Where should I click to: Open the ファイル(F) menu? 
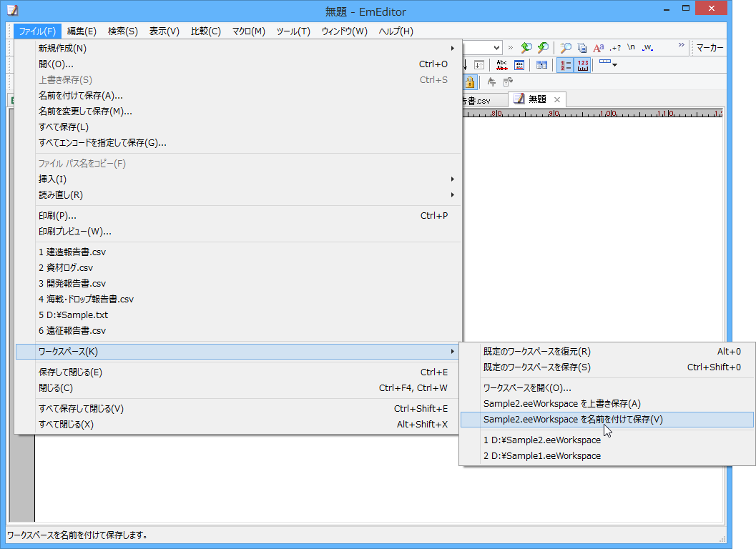pos(37,31)
